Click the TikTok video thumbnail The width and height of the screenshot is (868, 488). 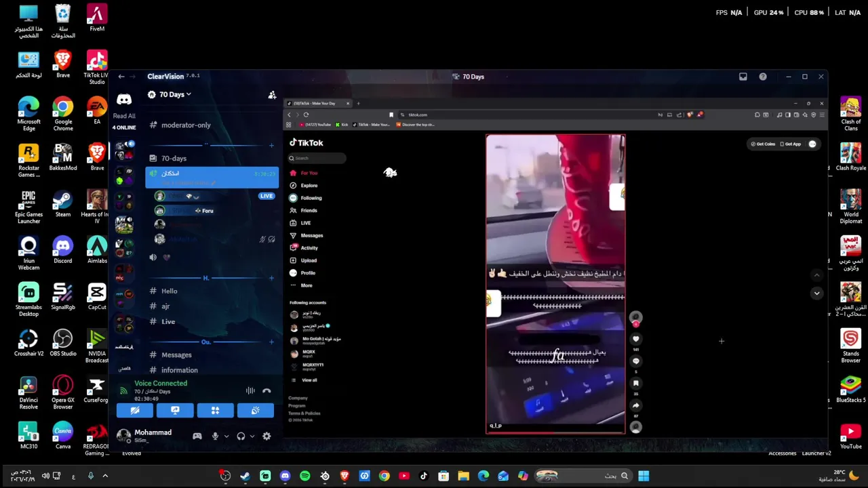coord(555,284)
